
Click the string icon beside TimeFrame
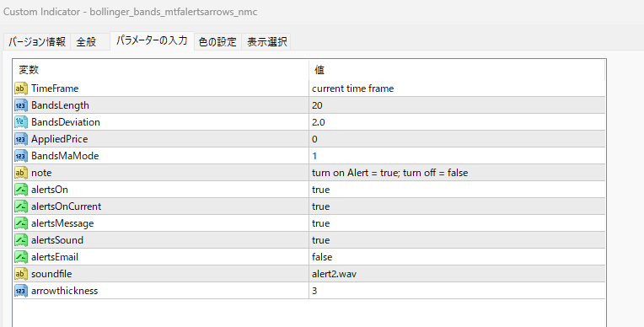[21, 88]
